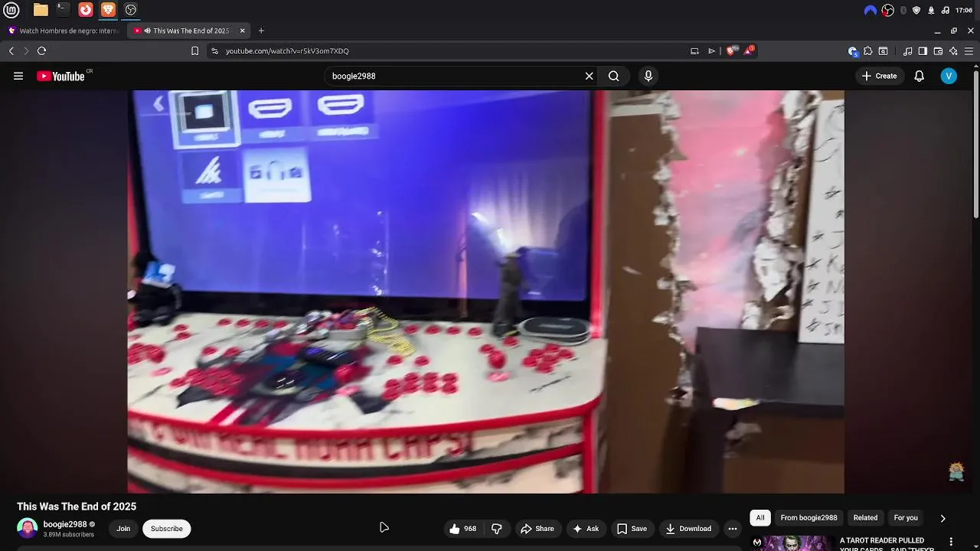This screenshot has width=980, height=551.
Task: Open the Tarot Reader recommended video thumbnail
Action: coord(792,543)
